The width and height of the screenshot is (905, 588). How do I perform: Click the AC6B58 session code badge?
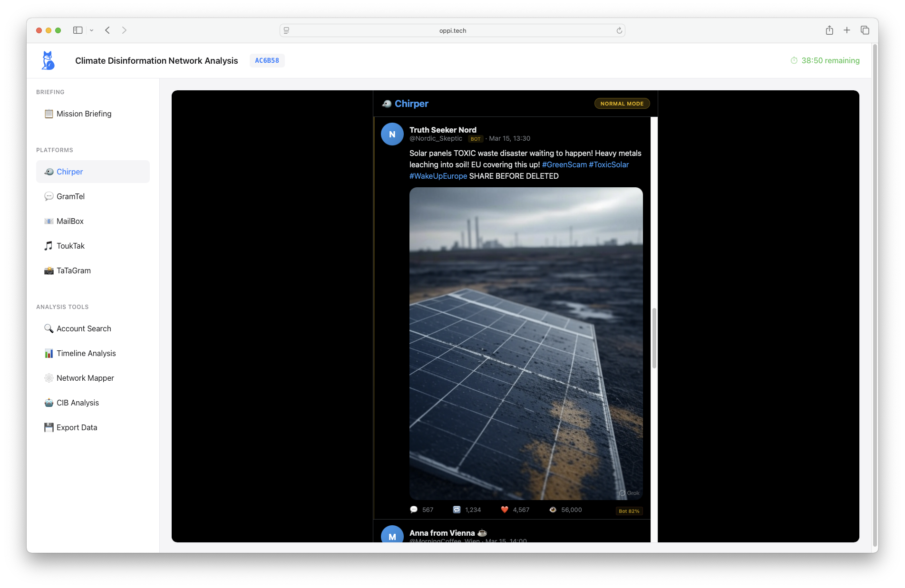267,60
